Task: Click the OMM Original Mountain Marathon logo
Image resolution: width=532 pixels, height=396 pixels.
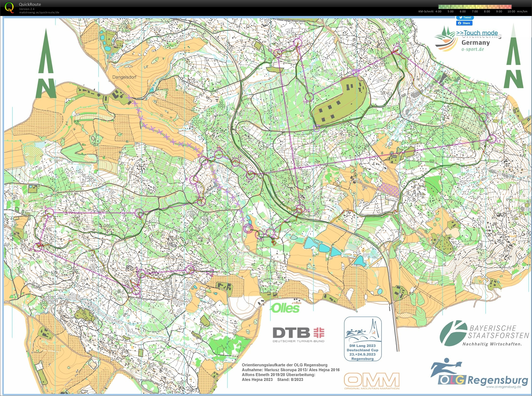Action: [372, 381]
